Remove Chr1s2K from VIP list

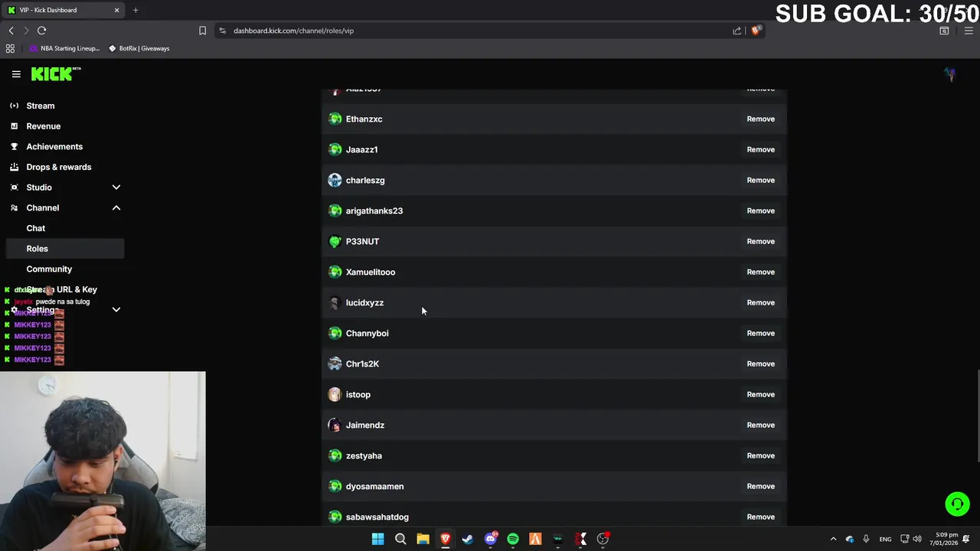(760, 364)
